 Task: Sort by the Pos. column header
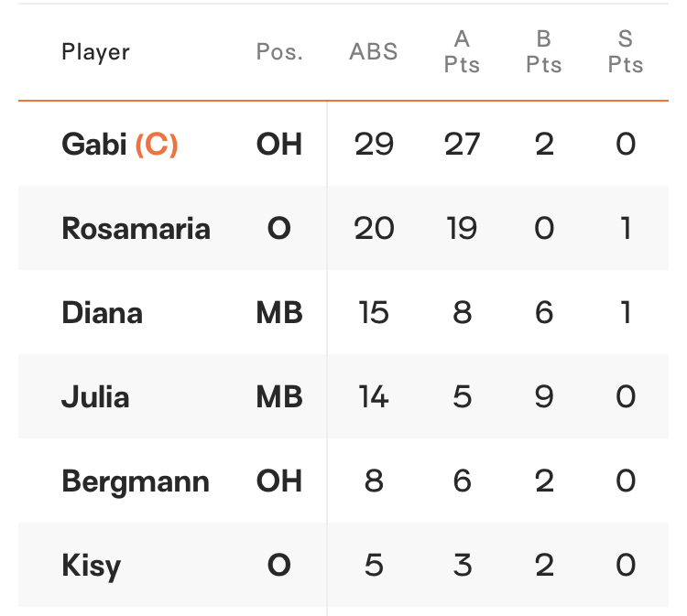pos(279,51)
